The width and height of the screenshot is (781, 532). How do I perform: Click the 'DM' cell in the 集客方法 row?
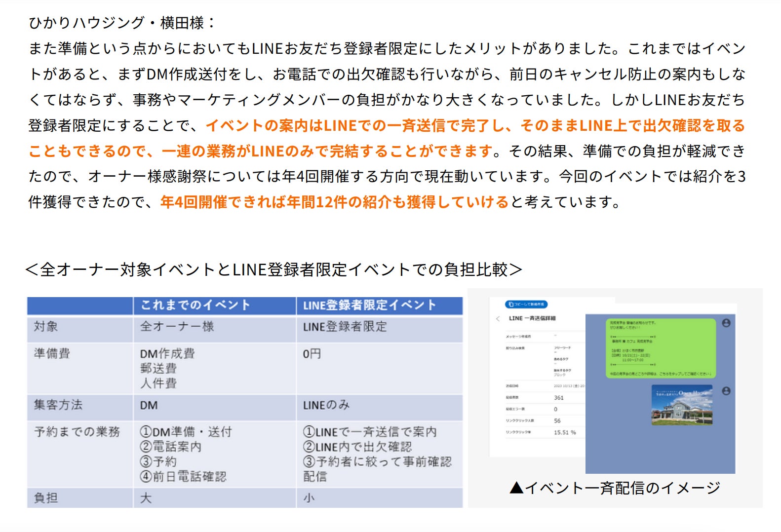point(149,405)
